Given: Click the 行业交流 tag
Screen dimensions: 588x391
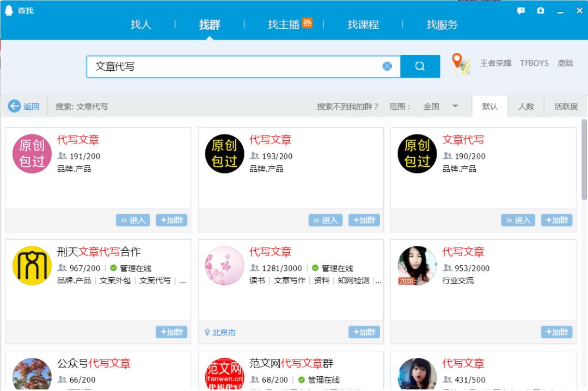Looking at the screenshot, I should tap(458, 281).
